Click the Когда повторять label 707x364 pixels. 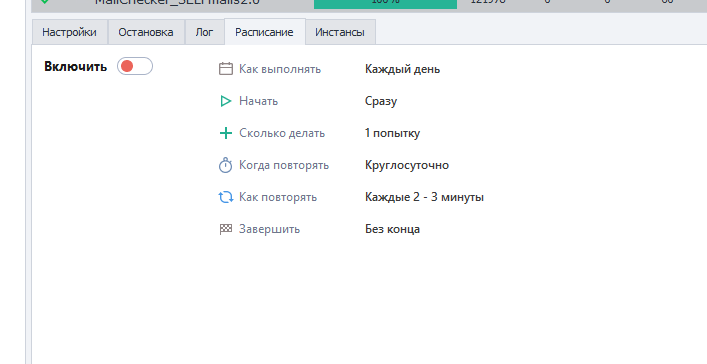284,165
